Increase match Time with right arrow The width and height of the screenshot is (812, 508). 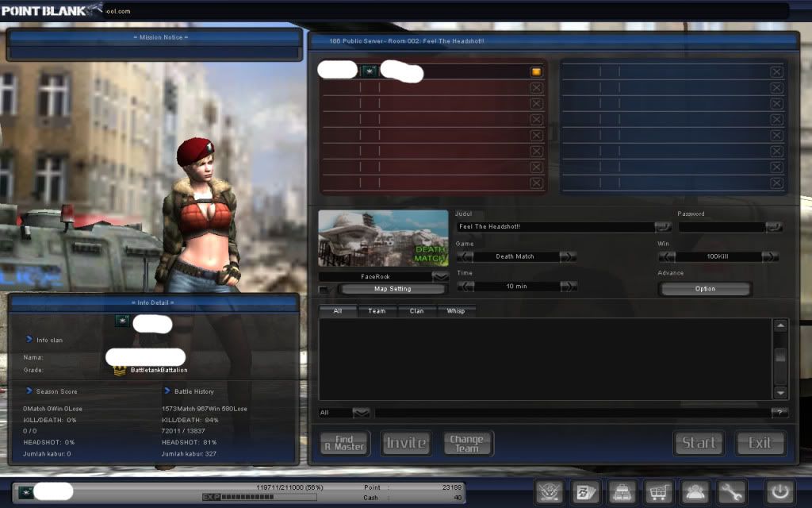tap(569, 286)
